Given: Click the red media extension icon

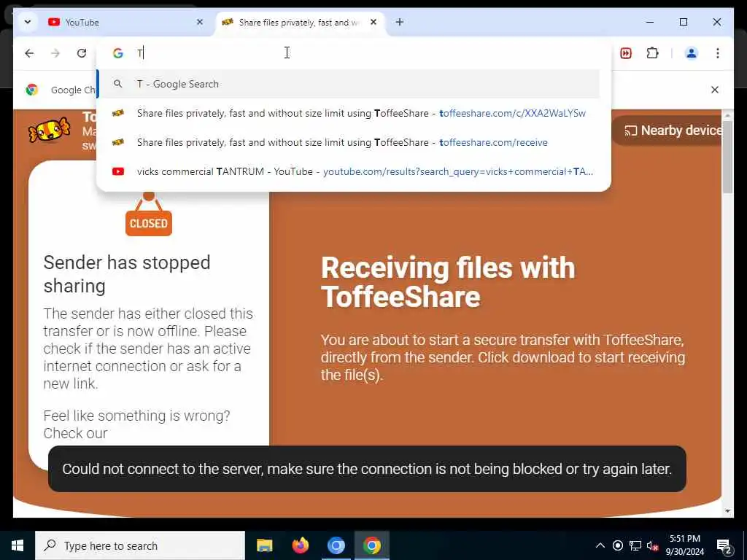Looking at the screenshot, I should (625, 53).
